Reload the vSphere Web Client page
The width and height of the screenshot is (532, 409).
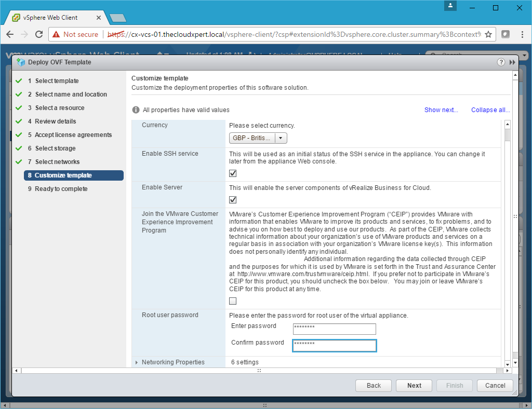pos(39,34)
